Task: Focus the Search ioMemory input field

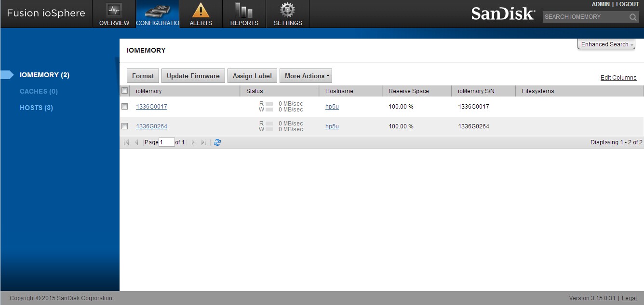Action: tap(585, 17)
